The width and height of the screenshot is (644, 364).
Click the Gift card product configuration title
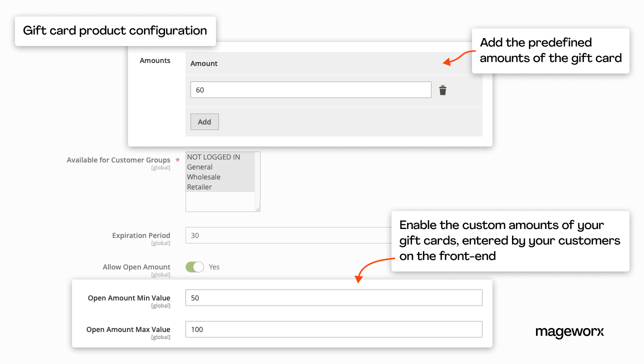tap(115, 31)
